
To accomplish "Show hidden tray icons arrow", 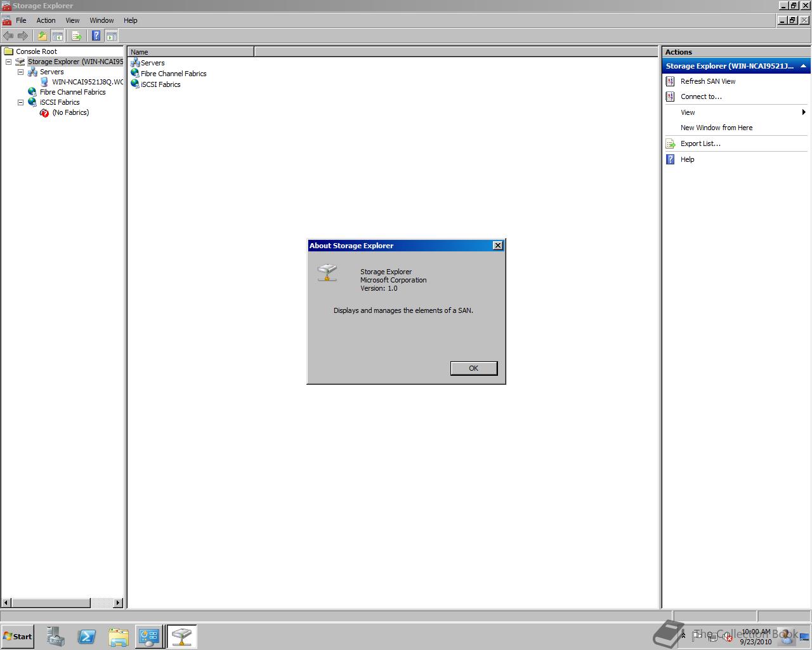I will click(683, 636).
